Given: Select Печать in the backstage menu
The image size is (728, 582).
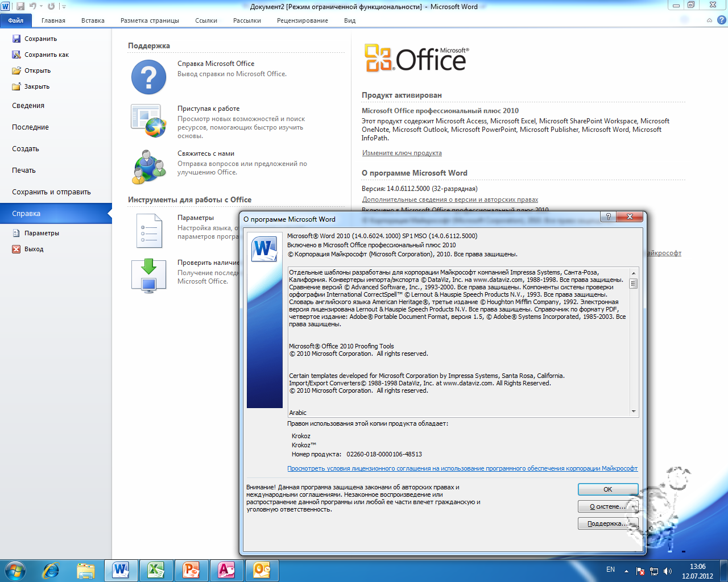Looking at the screenshot, I should 24,171.
